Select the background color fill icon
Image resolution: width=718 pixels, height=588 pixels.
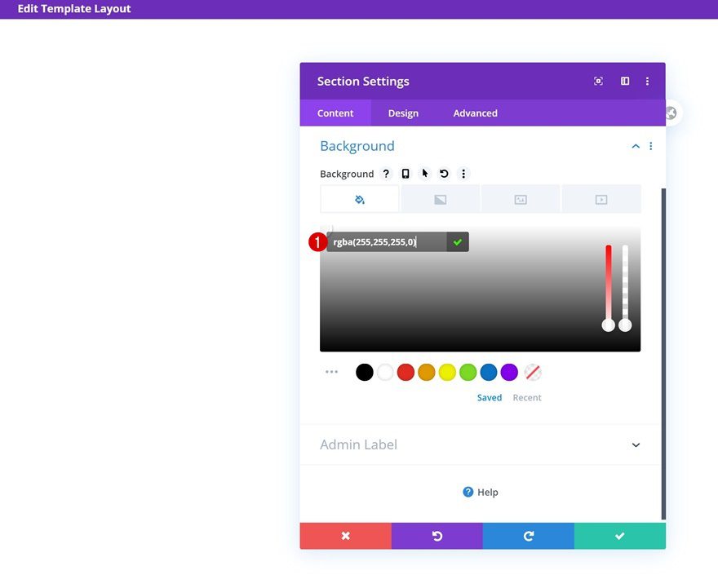[x=359, y=198]
